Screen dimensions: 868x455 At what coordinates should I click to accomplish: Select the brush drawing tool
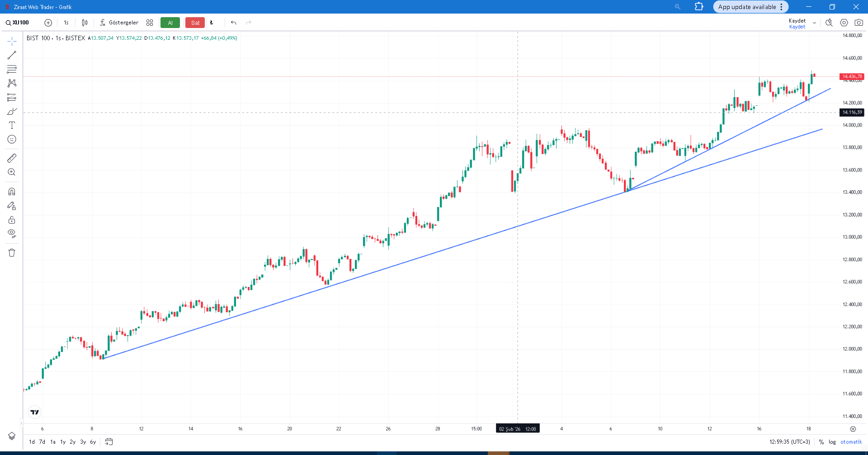pyautogui.click(x=12, y=111)
